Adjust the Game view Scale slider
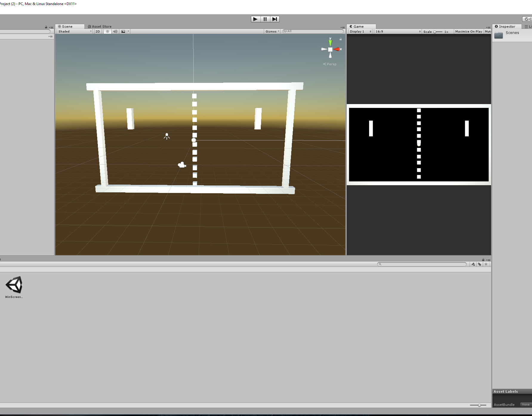This screenshot has width=532, height=416. (438, 32)
